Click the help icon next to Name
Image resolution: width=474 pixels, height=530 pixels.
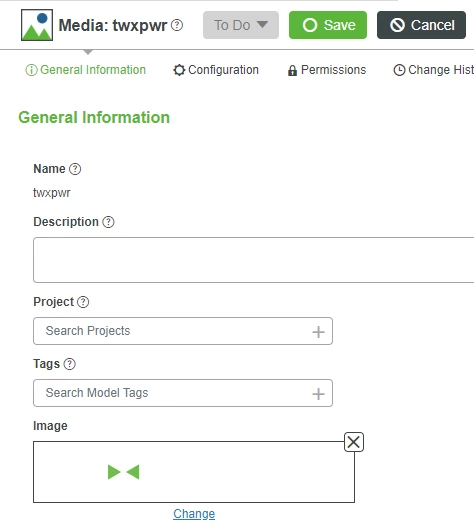[75, 169]
